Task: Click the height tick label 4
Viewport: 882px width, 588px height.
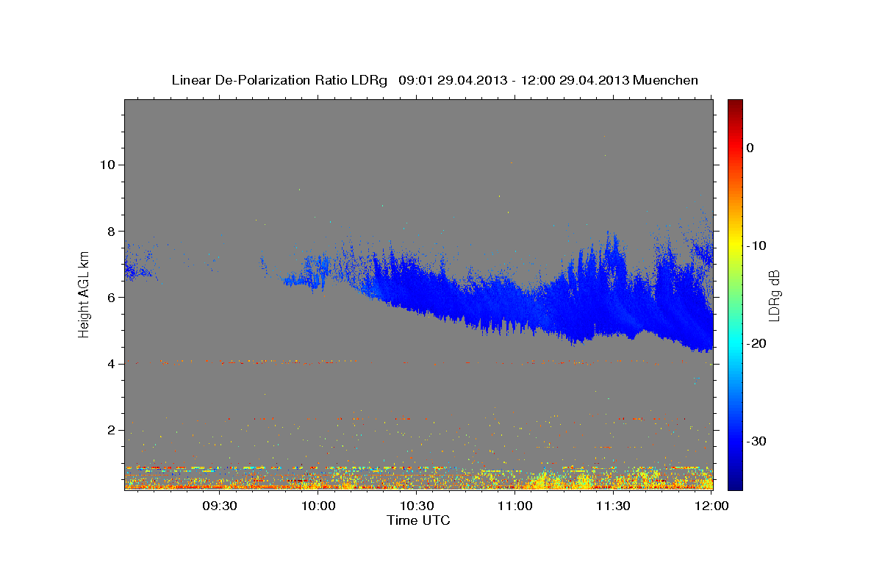Action: click(x=112, y=364)
